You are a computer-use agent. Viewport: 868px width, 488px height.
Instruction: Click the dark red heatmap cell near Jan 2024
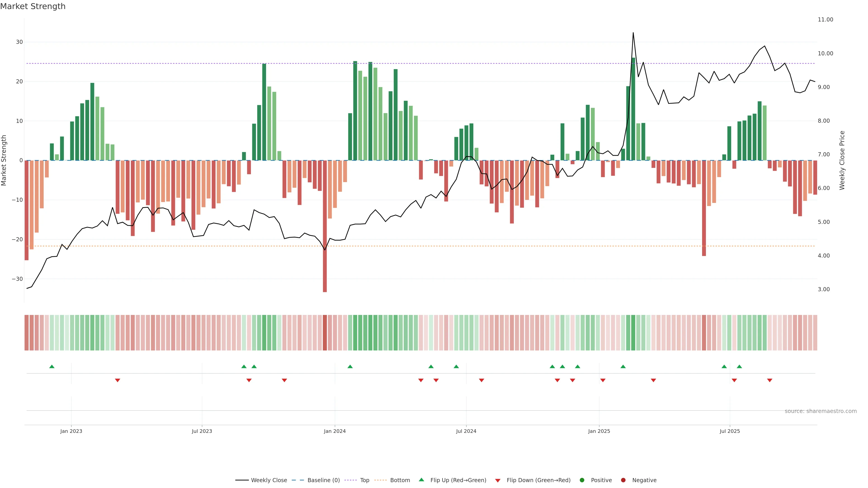(x=325, y=333)
